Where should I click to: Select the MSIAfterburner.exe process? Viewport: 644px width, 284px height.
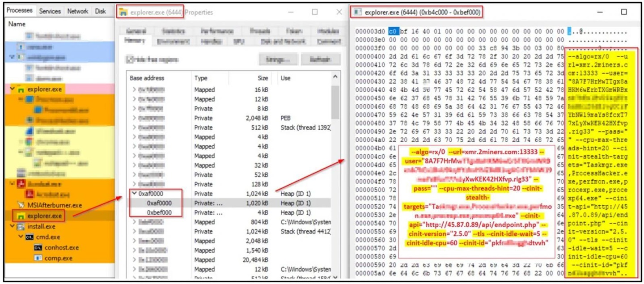point(60,205)
